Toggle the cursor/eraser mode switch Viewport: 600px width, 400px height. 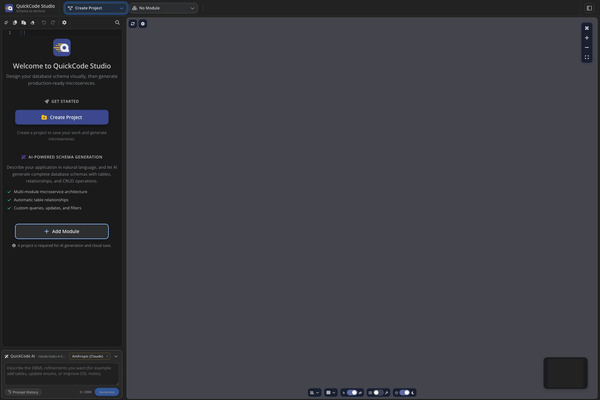tap(352, 392)
